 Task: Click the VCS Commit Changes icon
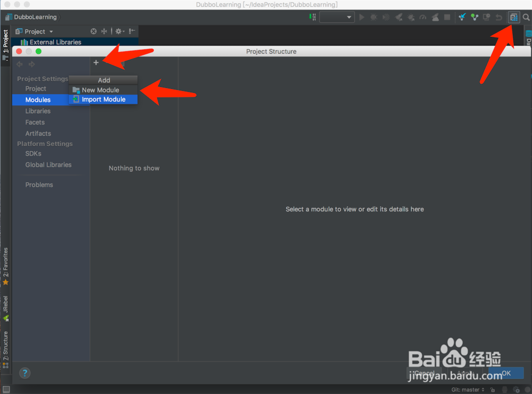(x=475, y=17)
